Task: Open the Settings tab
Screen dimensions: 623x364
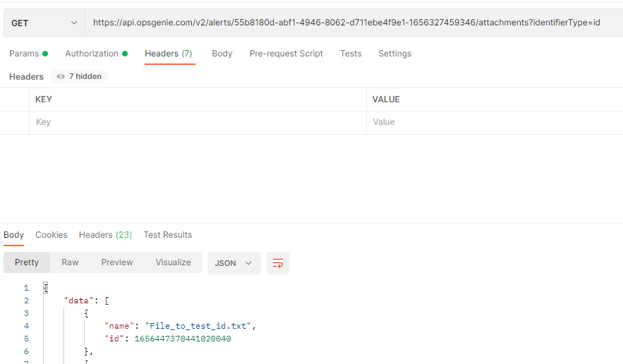Action: pyautogui.click(x=395, y=54)
